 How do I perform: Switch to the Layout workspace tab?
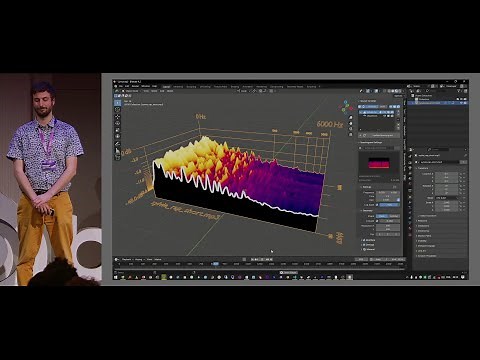(x=166, y=87)
